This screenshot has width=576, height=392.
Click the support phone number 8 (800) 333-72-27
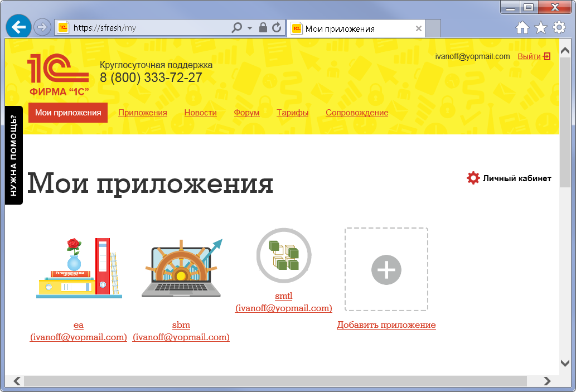151,78
